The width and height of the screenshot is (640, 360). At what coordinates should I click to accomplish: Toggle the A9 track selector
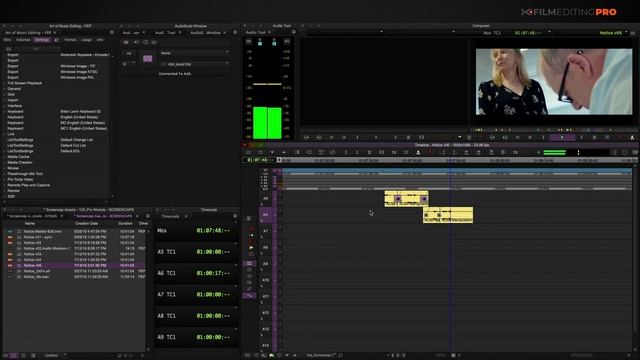pos(265,264)
